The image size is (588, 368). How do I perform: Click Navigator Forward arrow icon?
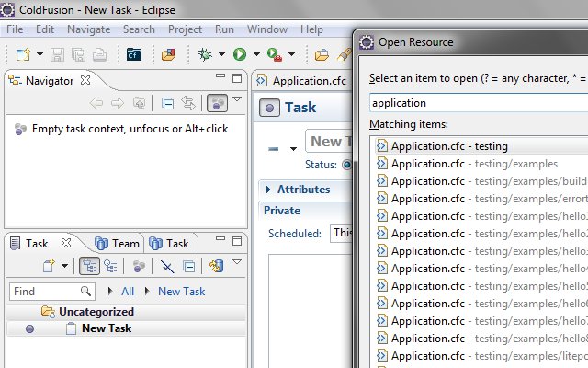pyautogui.click(x=118, y=103)
